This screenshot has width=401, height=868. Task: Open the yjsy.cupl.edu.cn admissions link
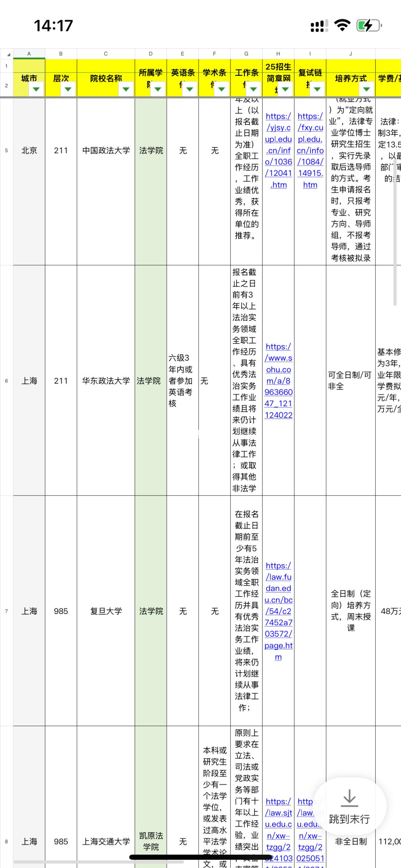[278, 150]
